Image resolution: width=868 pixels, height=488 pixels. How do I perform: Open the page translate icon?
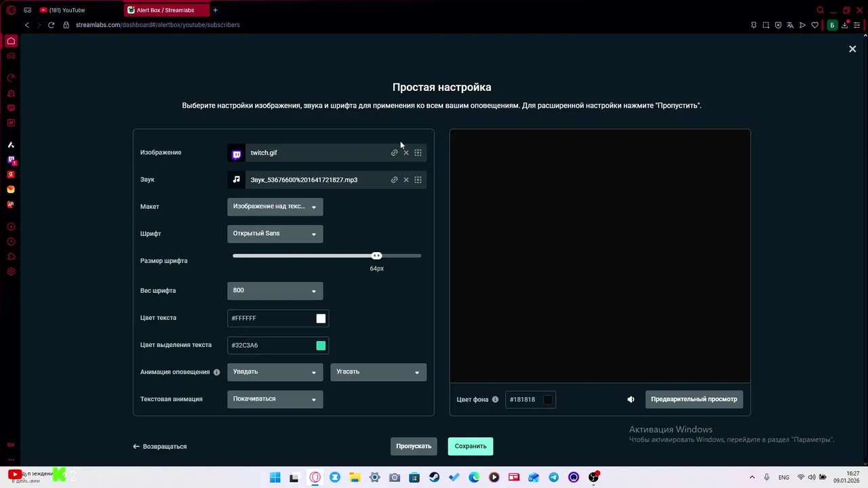pos(790,25)
